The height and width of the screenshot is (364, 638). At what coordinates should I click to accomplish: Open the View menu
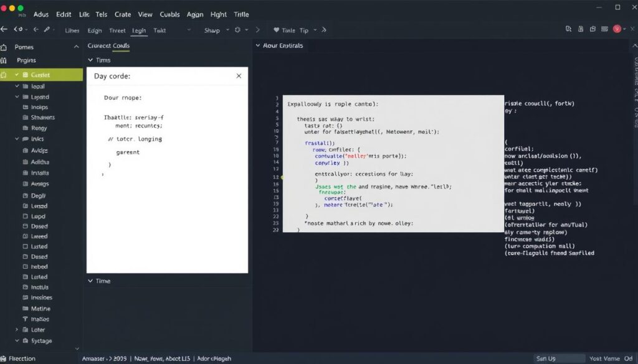pos(145,14)
